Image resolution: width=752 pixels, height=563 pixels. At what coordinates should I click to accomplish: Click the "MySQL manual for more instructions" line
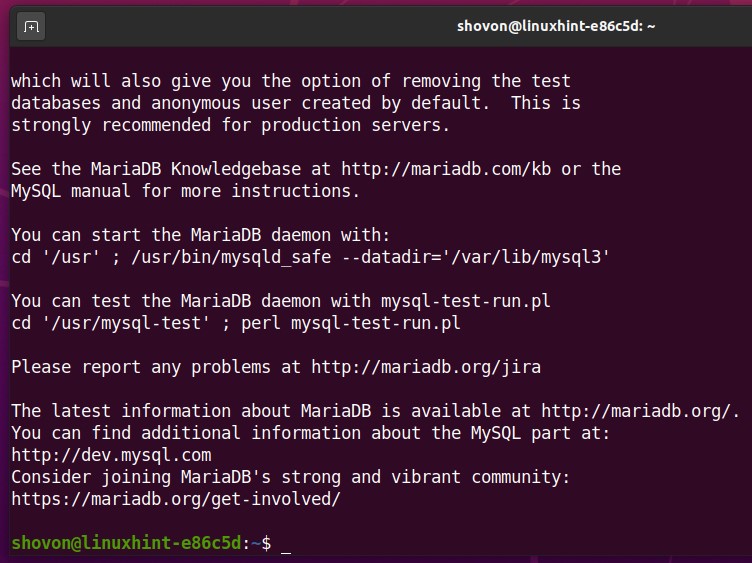pos(185,190)
